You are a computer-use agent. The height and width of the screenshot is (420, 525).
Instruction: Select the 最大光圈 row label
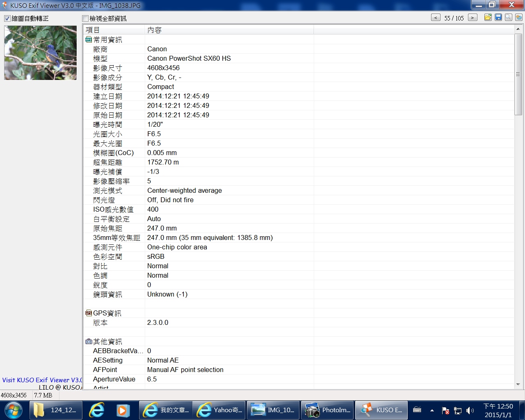107,144
